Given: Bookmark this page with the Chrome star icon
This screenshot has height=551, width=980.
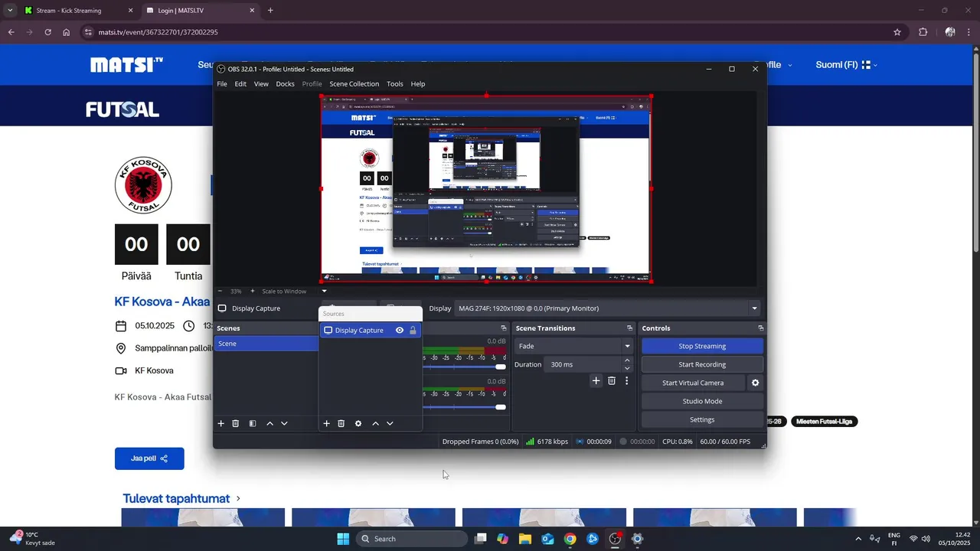Looking at the screenshot, I should tap(897, 32).
